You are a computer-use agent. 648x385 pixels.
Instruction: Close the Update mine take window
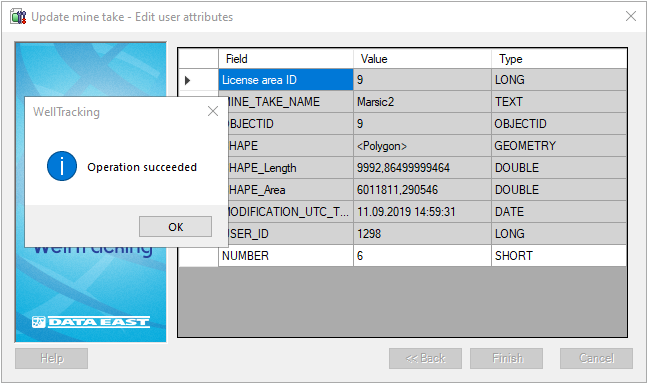click(x=631, y=16)
